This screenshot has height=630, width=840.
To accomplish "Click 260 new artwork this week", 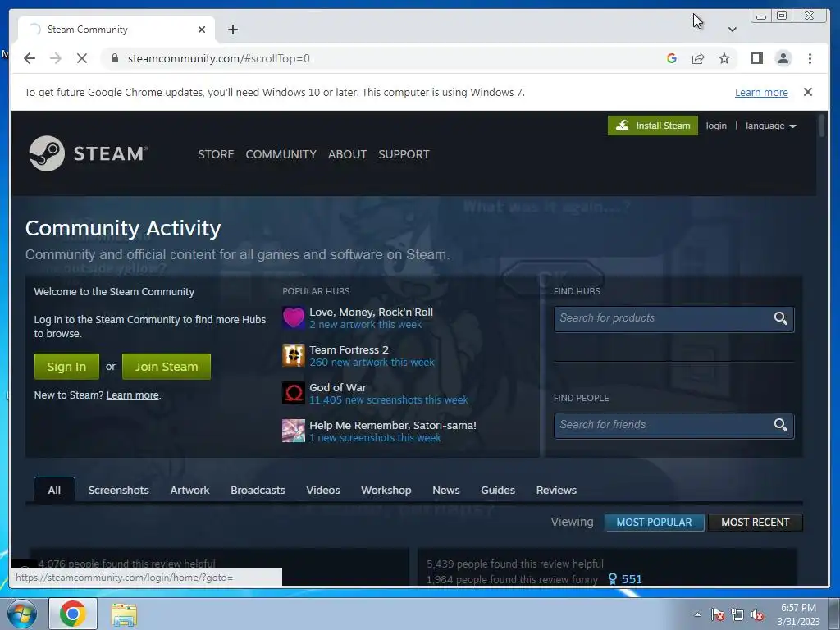I will (x=372, y=363).
